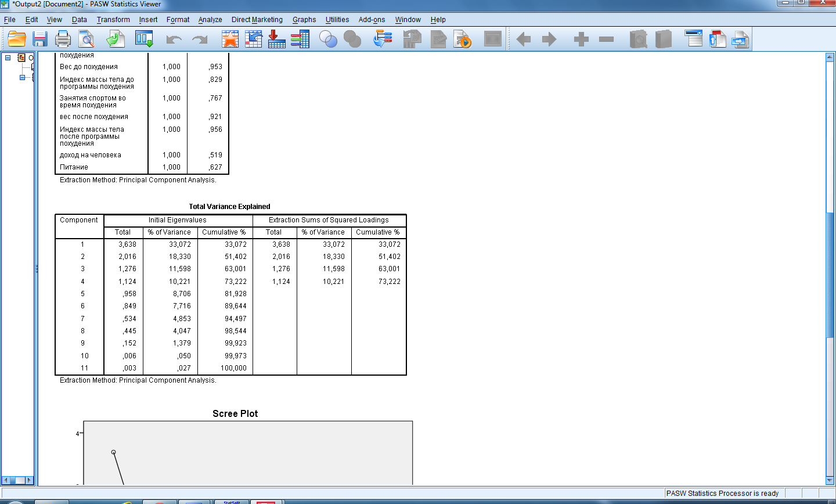Click the initial eigenvalue total 3,638 cell
836x504 pixels.
[x=127, y=244]
